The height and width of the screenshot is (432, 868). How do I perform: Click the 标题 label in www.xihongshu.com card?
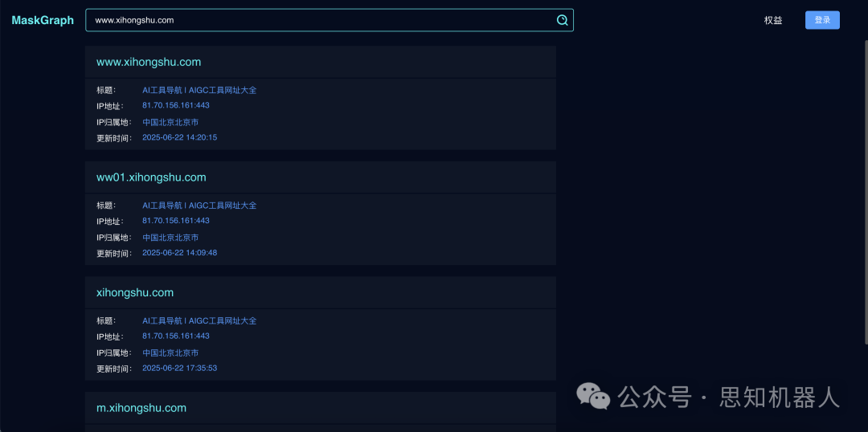(x=106, y=90)
